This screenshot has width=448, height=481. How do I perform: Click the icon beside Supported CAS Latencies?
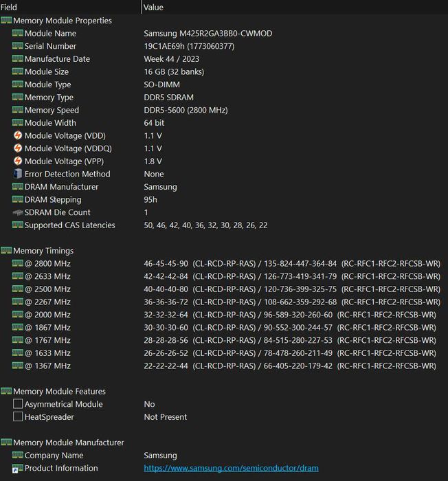point(17,225)
